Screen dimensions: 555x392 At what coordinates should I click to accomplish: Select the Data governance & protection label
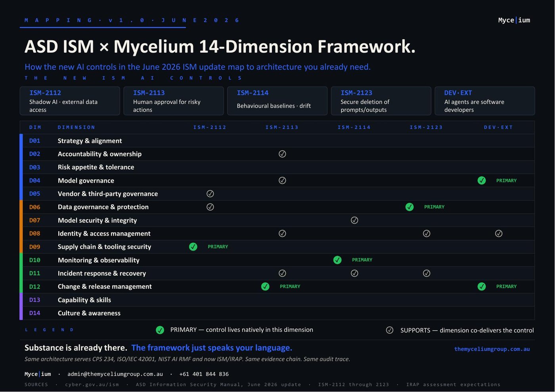click(x=103, y=207)
